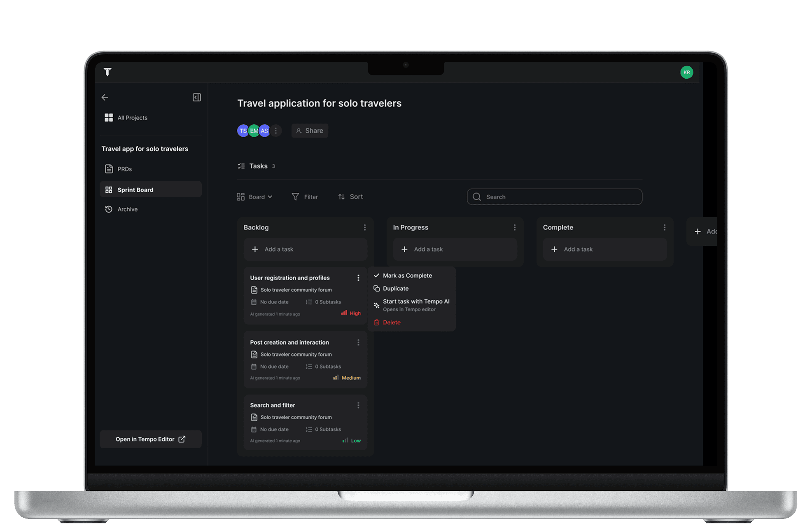This screenshot has height=528, width=812.
Task: Click the KR user avatar
Action: (x=686, y=72)
